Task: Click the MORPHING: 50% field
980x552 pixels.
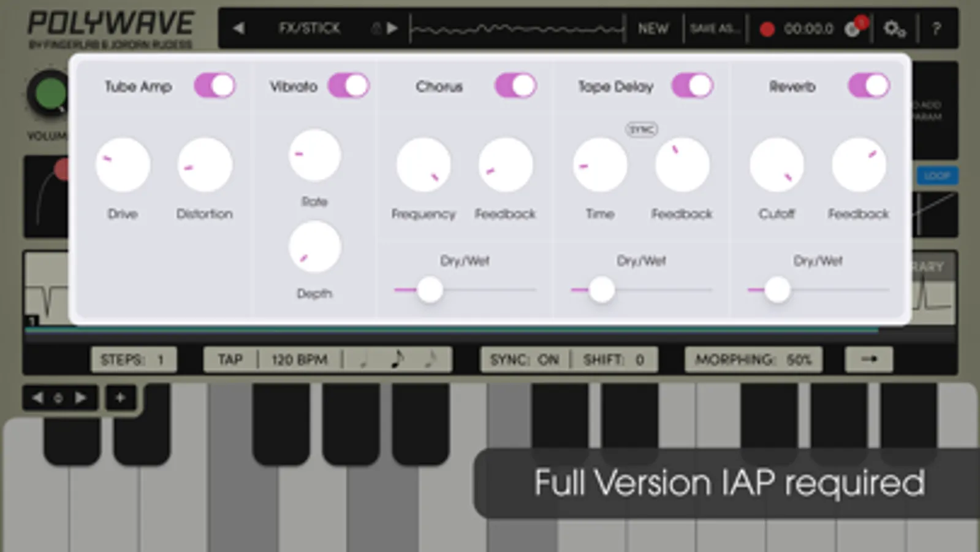Action: coord(753,359)
